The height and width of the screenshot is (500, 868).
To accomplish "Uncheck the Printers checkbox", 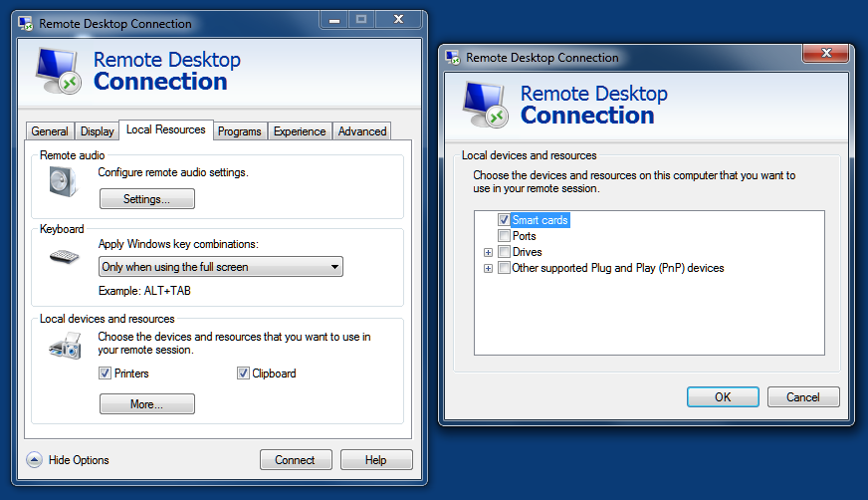I will coord(105,374).
